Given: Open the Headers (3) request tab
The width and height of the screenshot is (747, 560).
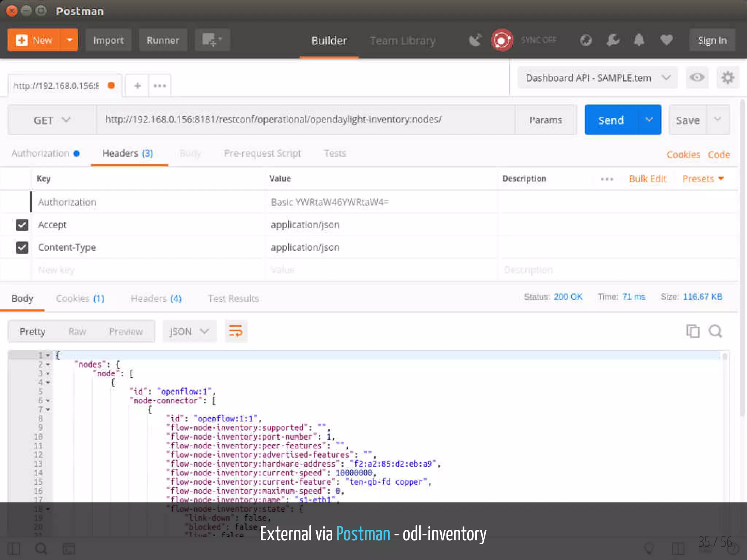Looking at the screenshot, I should 128,153.
